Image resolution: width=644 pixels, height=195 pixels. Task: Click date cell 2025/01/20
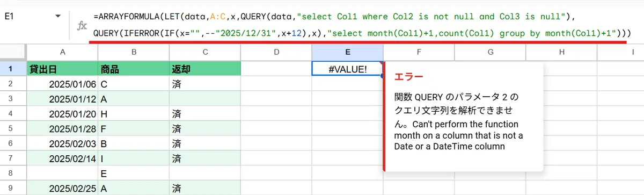[x=62, y=114]
